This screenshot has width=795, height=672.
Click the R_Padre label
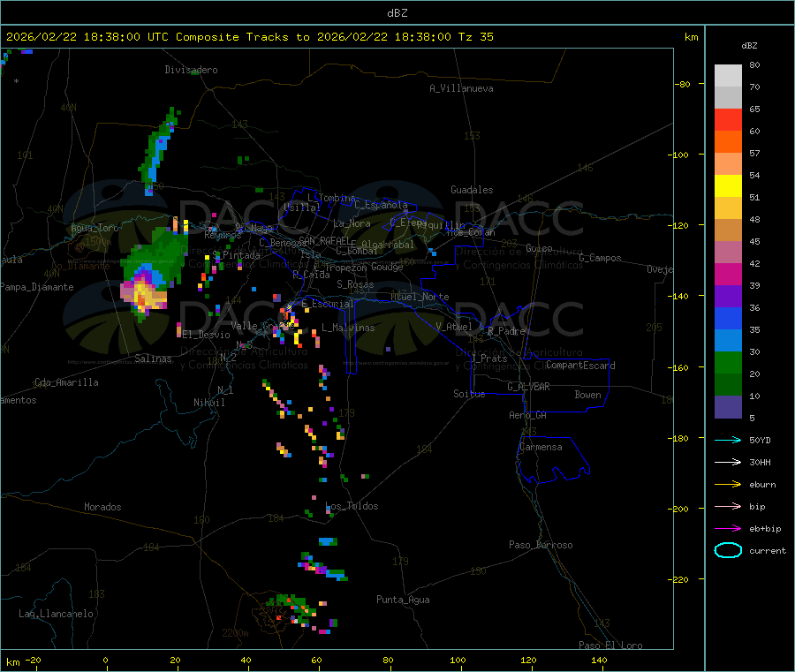pyautogui.click(x=506, y=331)
